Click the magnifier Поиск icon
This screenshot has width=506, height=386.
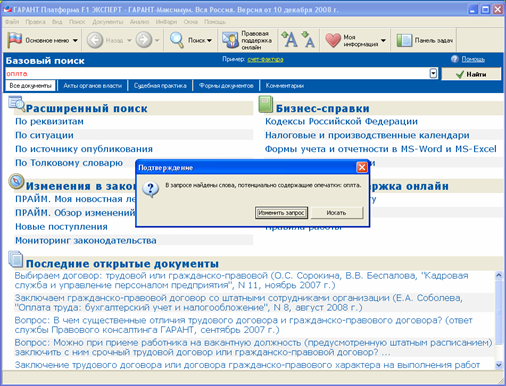click(177, 40)
